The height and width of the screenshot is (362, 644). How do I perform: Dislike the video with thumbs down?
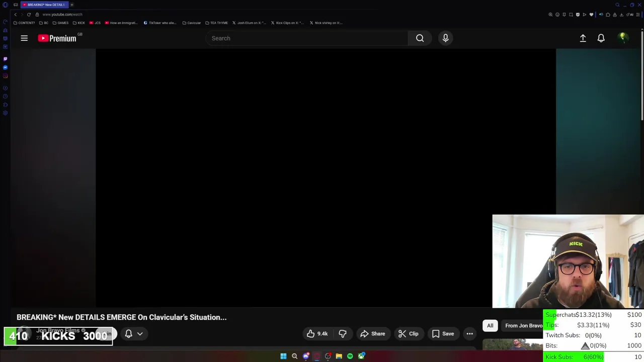343,334
